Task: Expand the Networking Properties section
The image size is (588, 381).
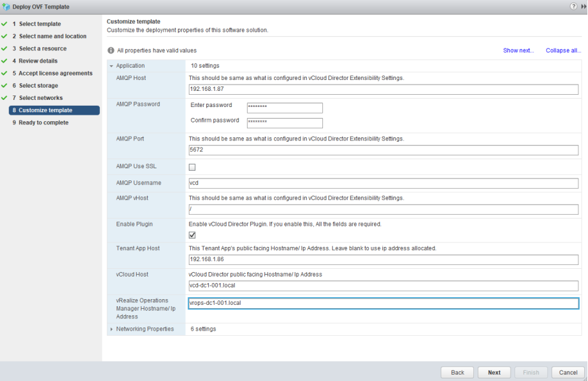Action: 112,329
